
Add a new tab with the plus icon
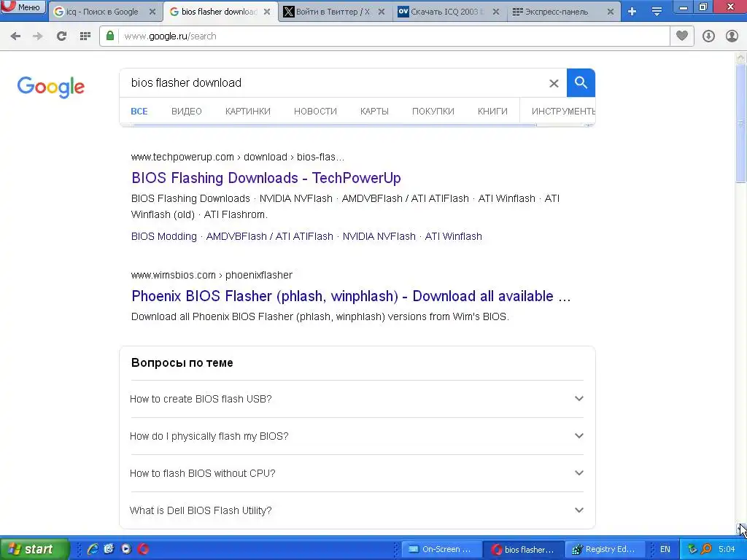(632, 12)
